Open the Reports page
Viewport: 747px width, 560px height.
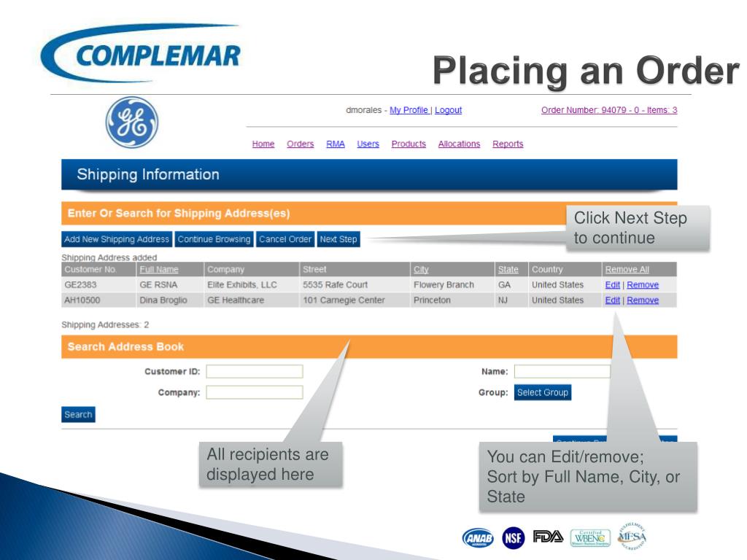pos(508,144)
